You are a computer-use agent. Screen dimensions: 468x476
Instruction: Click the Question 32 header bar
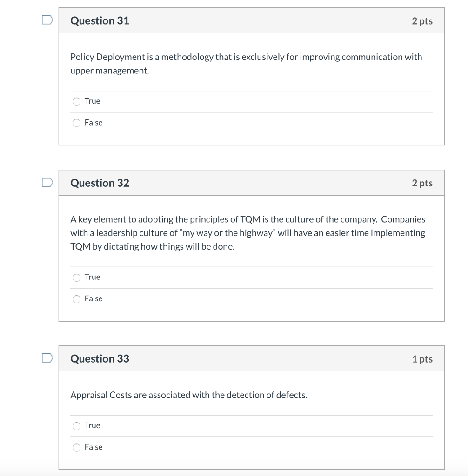coord(251,183)
